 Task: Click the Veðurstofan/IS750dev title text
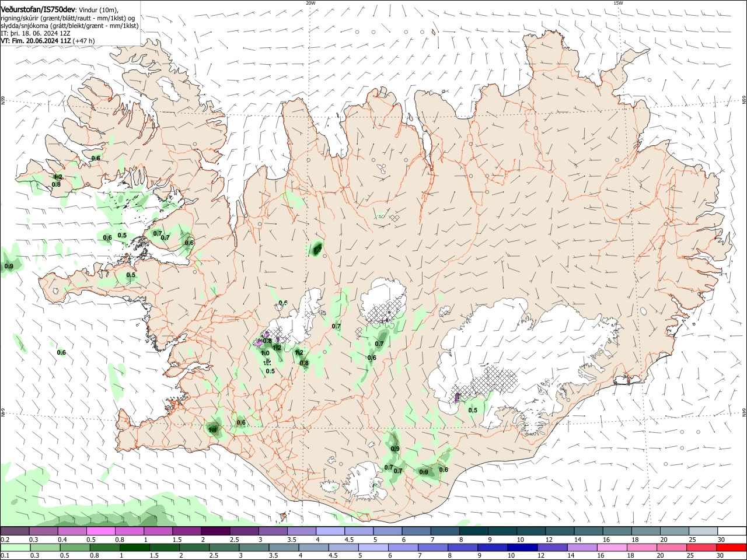[38, 9]
